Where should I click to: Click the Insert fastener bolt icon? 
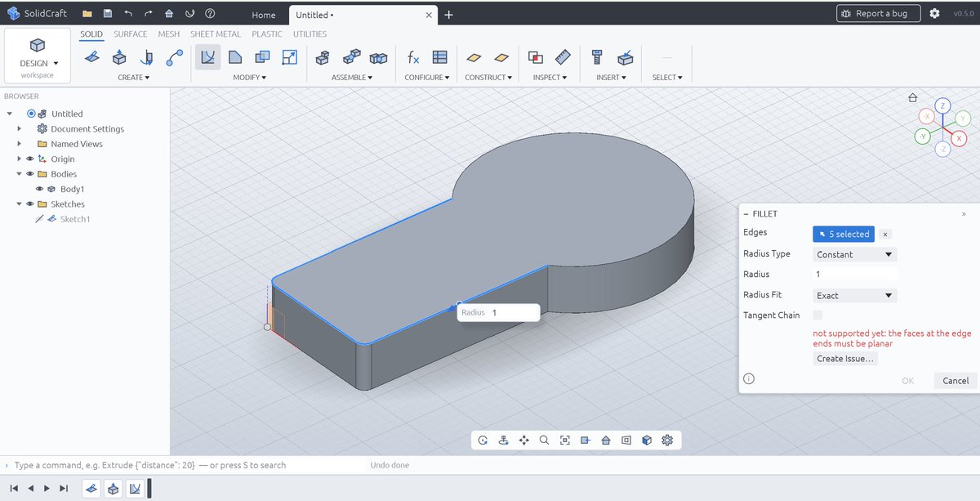(x=597, y=57)
